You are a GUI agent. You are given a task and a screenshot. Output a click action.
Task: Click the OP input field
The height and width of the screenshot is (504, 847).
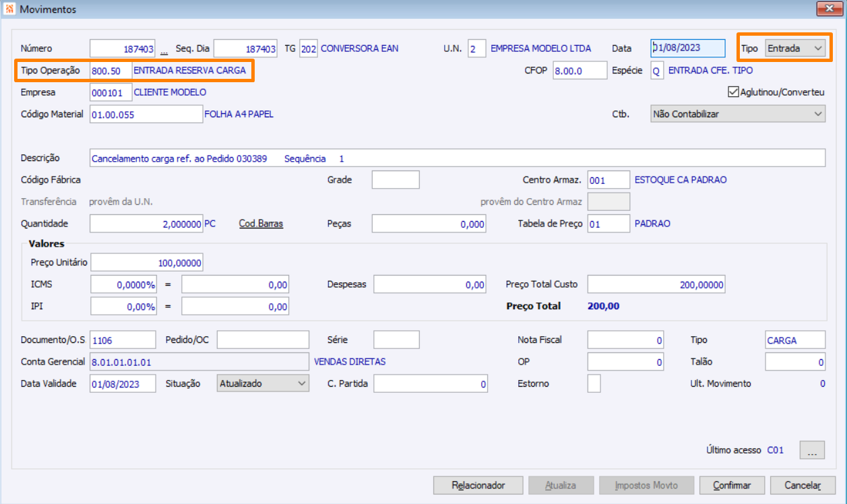[625, 362]
